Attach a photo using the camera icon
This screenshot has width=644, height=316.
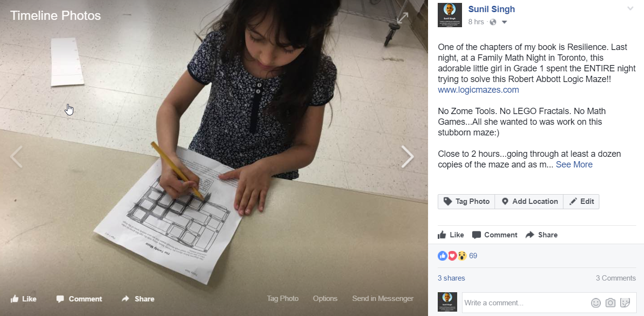click(x=611, y=303)
